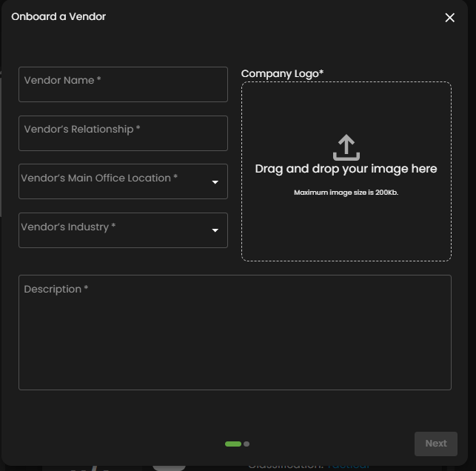Open the Vendor's Main Office Location combo box
The height and width of the screenshot is (471, 476).
[x=111, y=181]
